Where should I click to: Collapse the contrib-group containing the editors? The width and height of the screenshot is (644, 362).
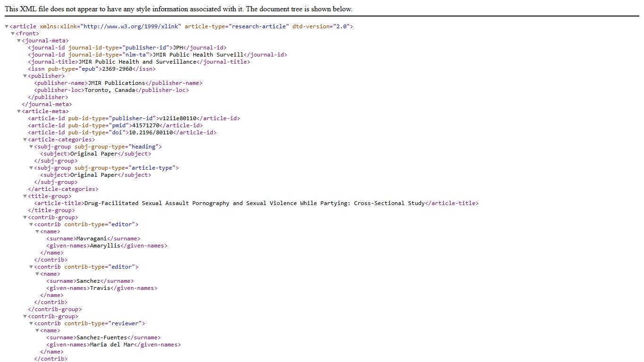25,218
